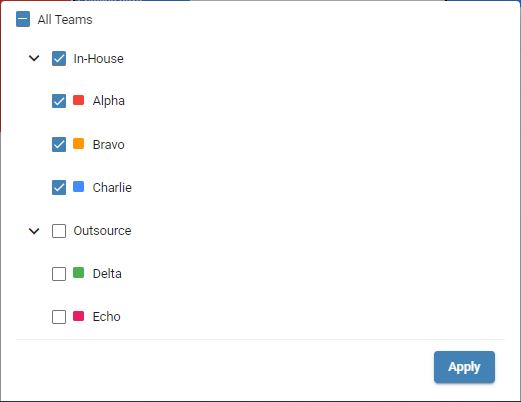Uncheck the In-House group checkbox

[x=59, y=59]
